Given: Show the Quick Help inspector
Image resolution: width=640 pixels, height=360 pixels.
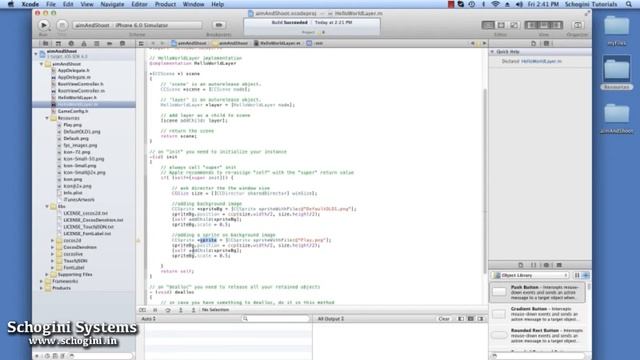Looking at the screenshot, I should click(546, 43).
